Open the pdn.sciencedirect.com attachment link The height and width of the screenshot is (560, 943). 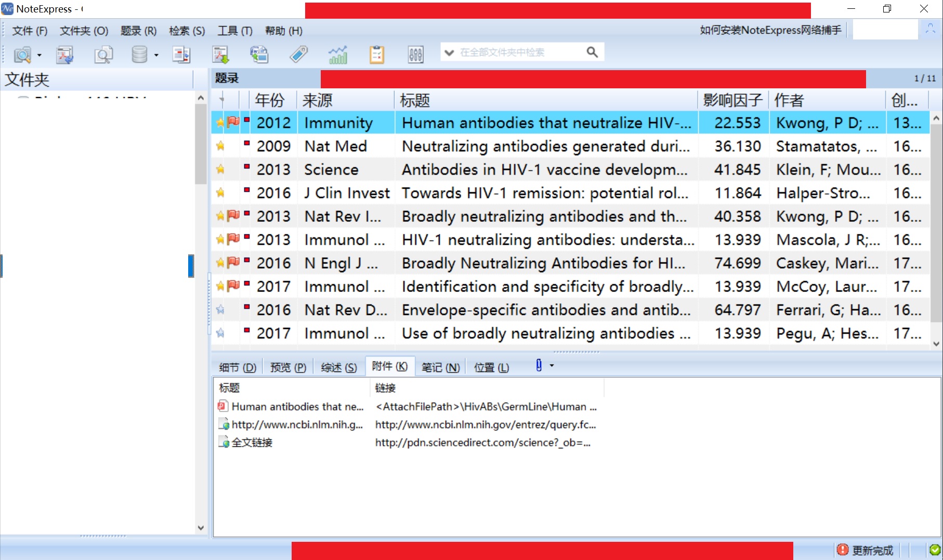point(483,443)
